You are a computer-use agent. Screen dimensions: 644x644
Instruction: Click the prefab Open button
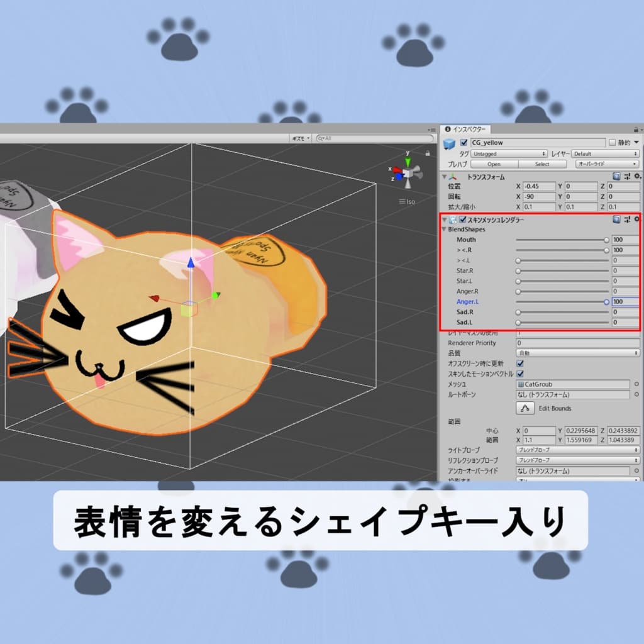click(494, 164)
